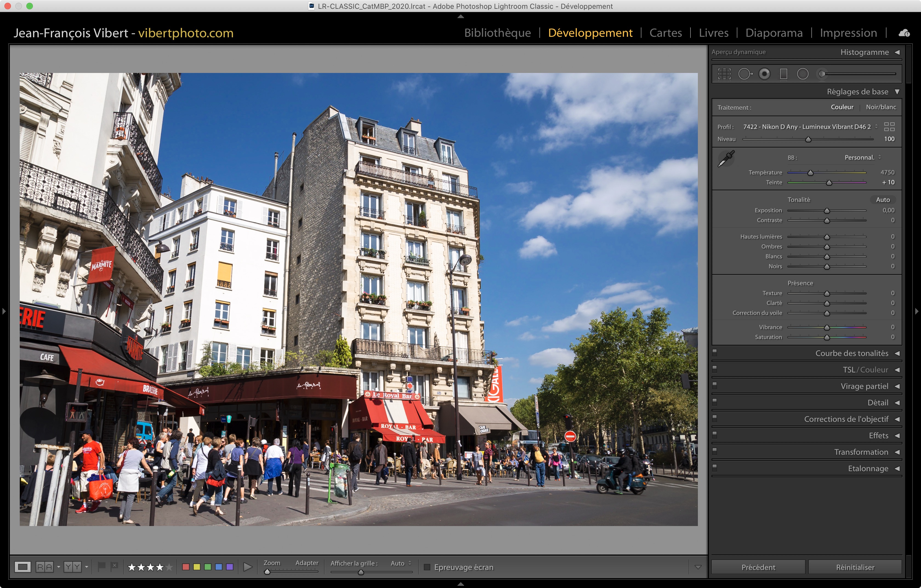Apply the red color label swatch
The width and height of the screenshot is (921, 588).
coord(186,567)
